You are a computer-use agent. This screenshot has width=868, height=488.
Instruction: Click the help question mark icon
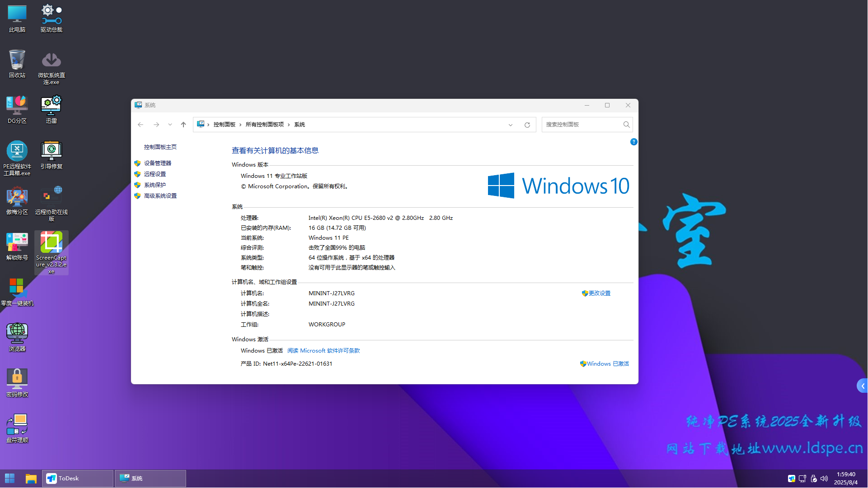(633, 142)
